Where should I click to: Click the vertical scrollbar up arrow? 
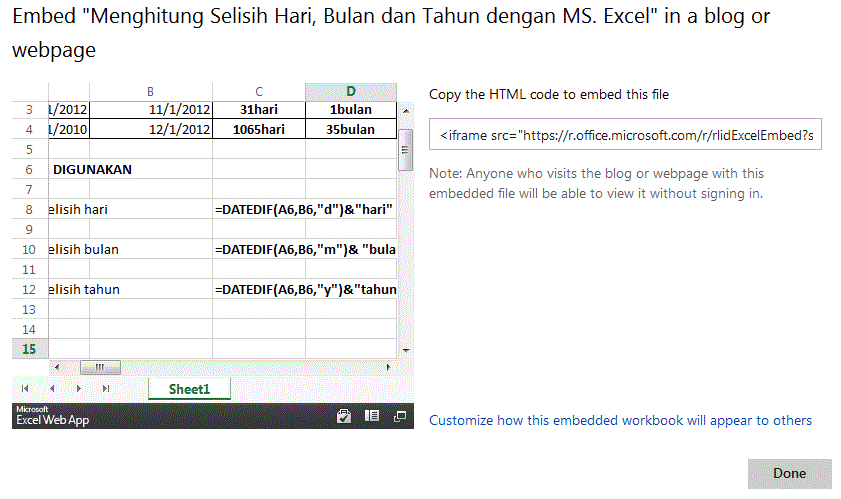406,111
